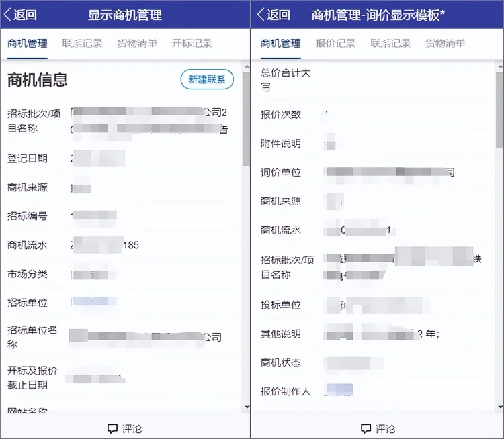Select 货物清单 tab in the 询价显示模板 screen
504x439 pixels.
point(445,44)
